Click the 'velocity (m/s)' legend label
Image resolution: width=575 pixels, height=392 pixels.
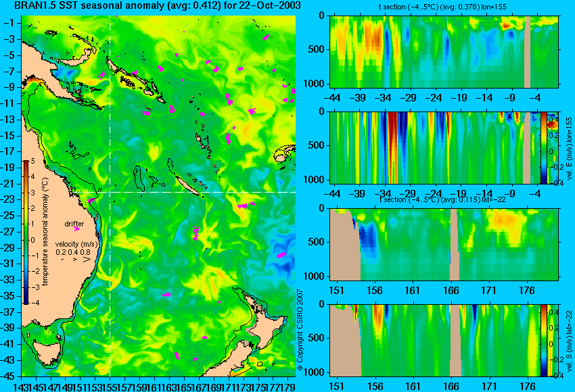coord(76,244)
